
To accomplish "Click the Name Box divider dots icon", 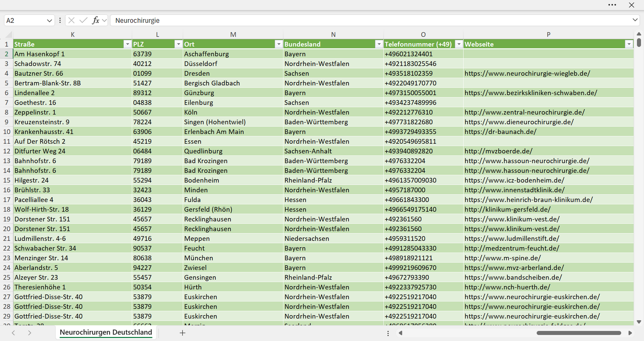I will tap(60, 20).
